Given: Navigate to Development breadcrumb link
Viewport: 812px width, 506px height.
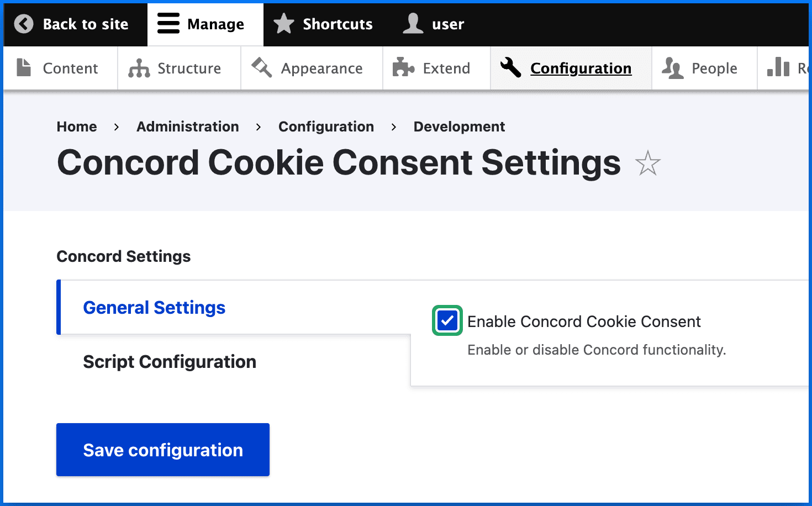Looking at the screenshot, I should (459, 126).
